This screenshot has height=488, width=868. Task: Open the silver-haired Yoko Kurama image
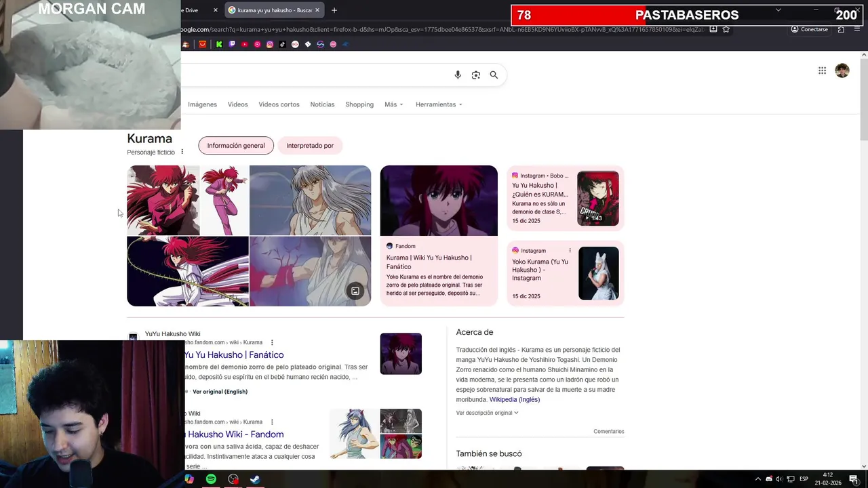click(x=310, y=200)
